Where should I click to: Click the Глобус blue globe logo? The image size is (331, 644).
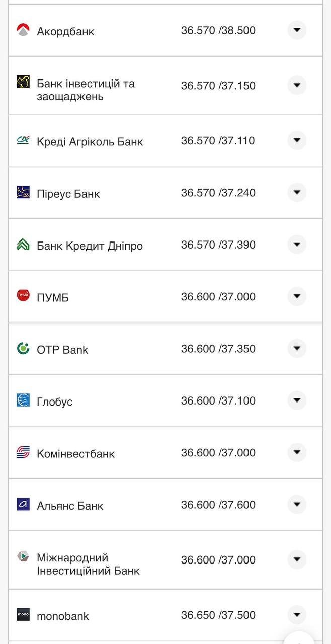(23, 400)
